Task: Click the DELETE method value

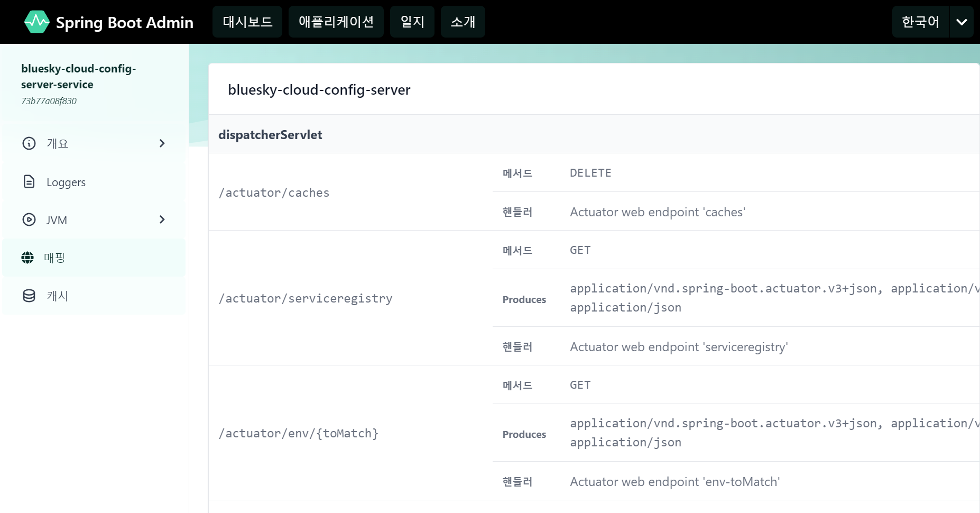Action: tap(590, 173)
